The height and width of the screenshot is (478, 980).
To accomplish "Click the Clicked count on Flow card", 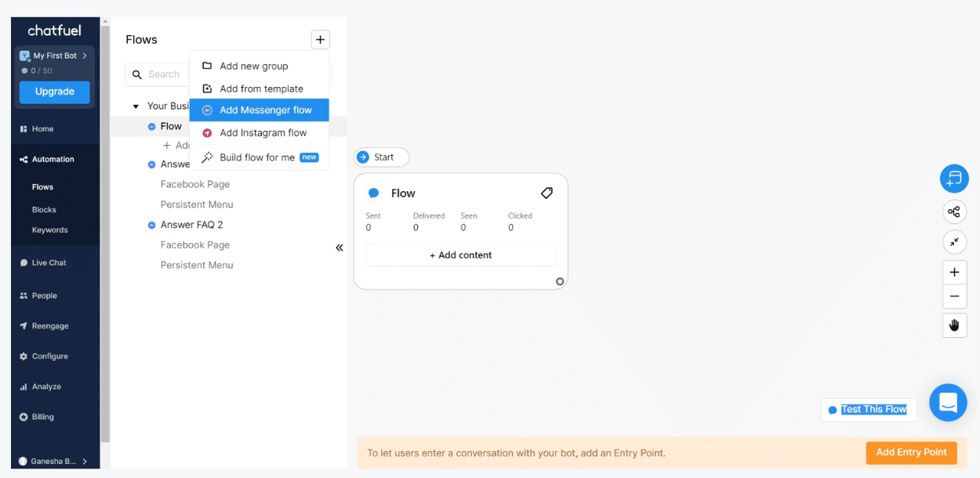I will [510, 228].
